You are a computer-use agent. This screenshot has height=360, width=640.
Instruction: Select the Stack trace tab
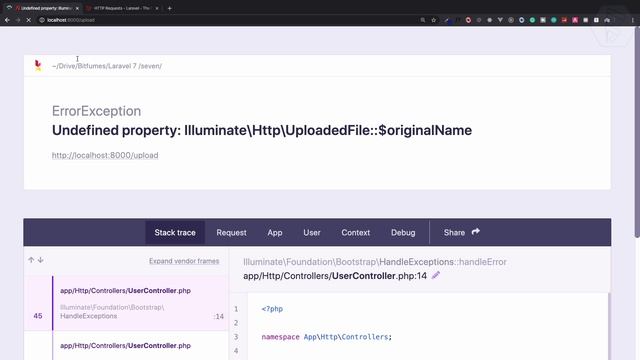click(x=175, y=233)
